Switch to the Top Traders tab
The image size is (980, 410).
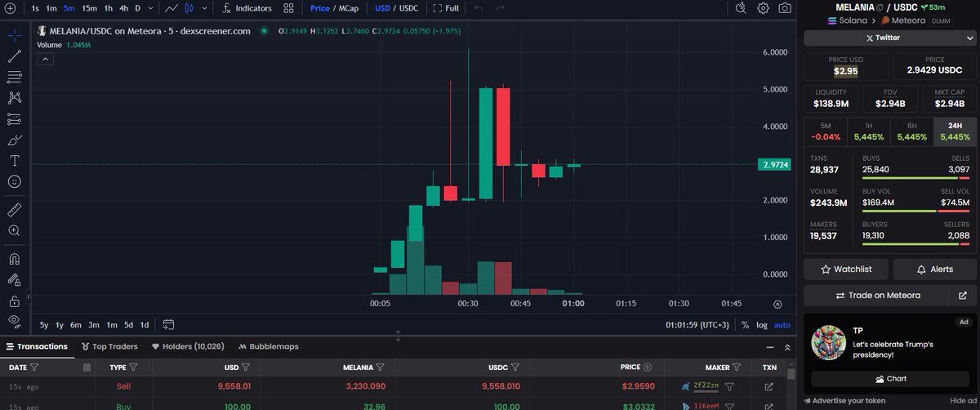click(110, 346)
